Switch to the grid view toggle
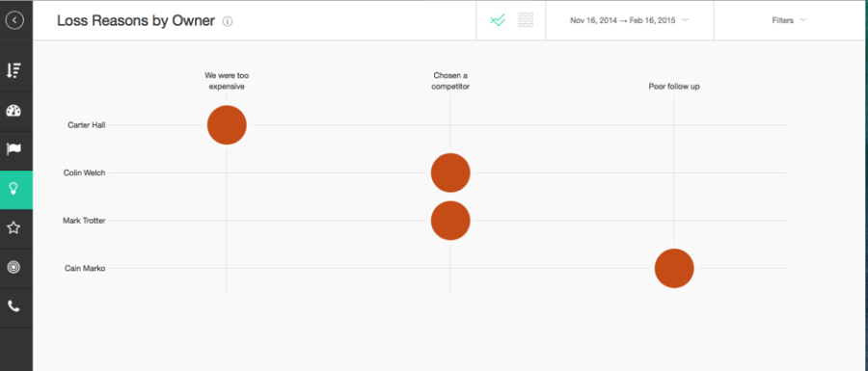Viewport: 868px width, 371px height. 526,20
